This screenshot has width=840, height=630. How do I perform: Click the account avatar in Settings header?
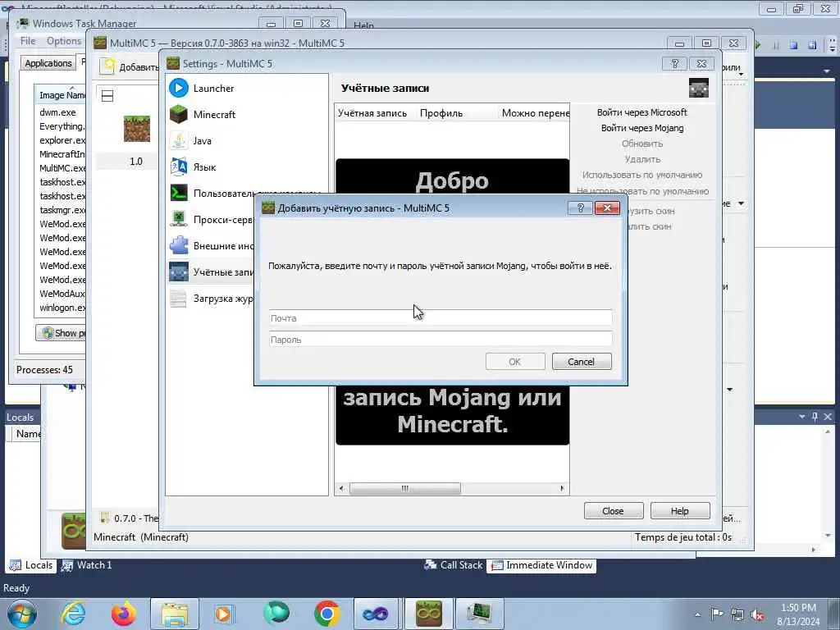(699, 88)
